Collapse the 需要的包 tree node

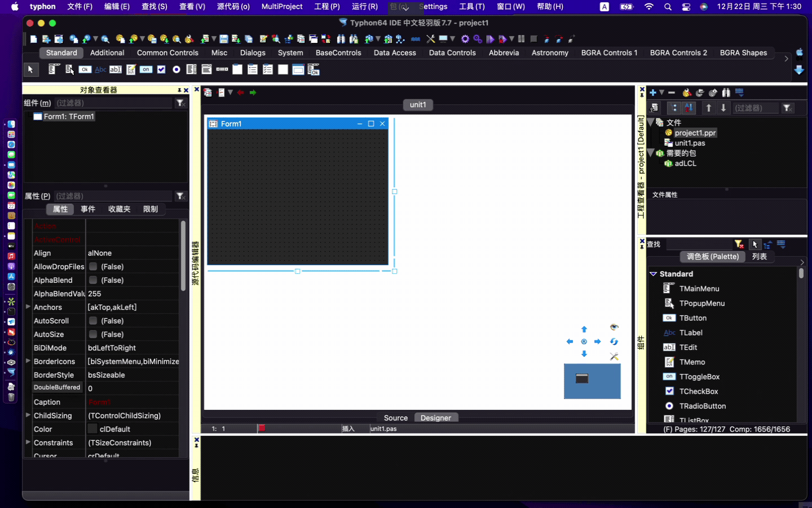pyautogui.click(x=651, y=152)
